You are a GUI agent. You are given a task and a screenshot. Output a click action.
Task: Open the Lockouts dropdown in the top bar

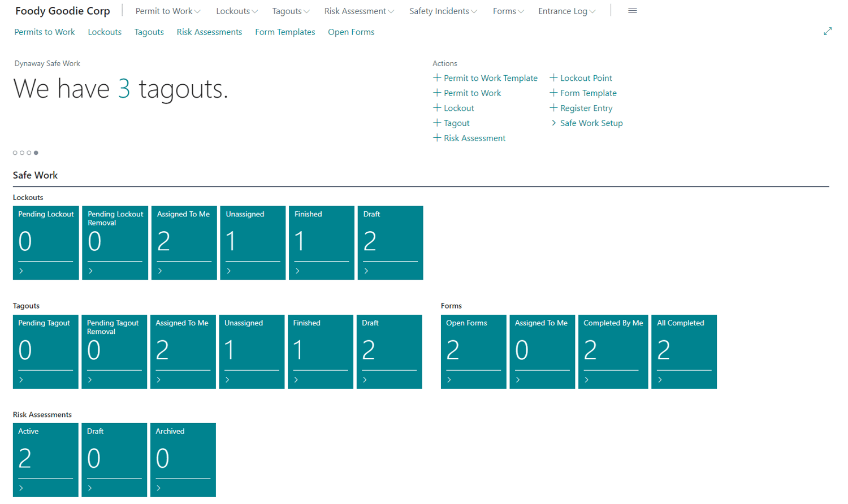point(236,11)
